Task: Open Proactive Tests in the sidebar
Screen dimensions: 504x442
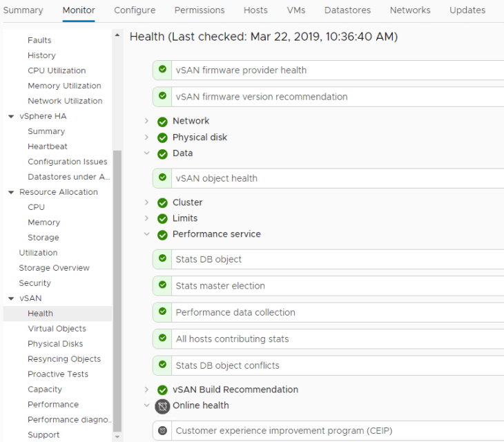Action: (x=58, y=374)
